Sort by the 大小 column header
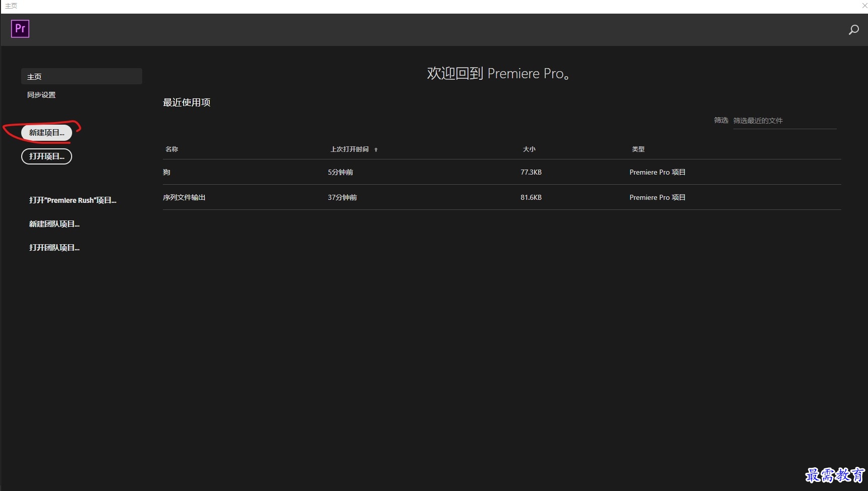 (x=529, y=149)
